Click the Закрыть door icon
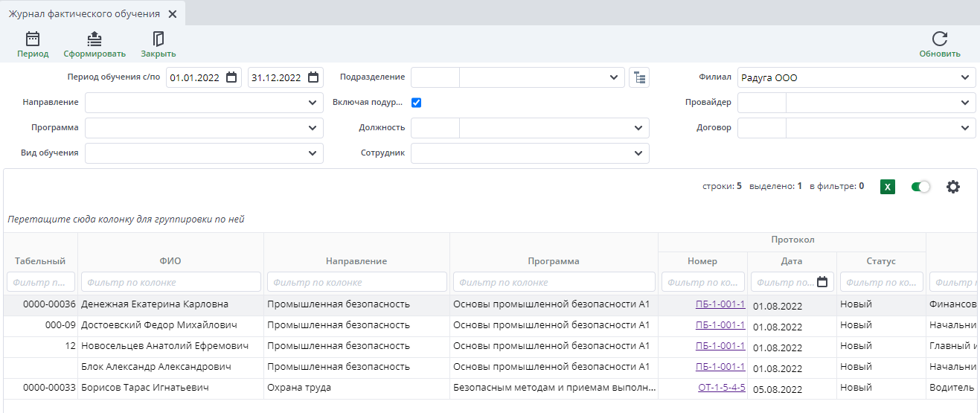 (158, 39)
